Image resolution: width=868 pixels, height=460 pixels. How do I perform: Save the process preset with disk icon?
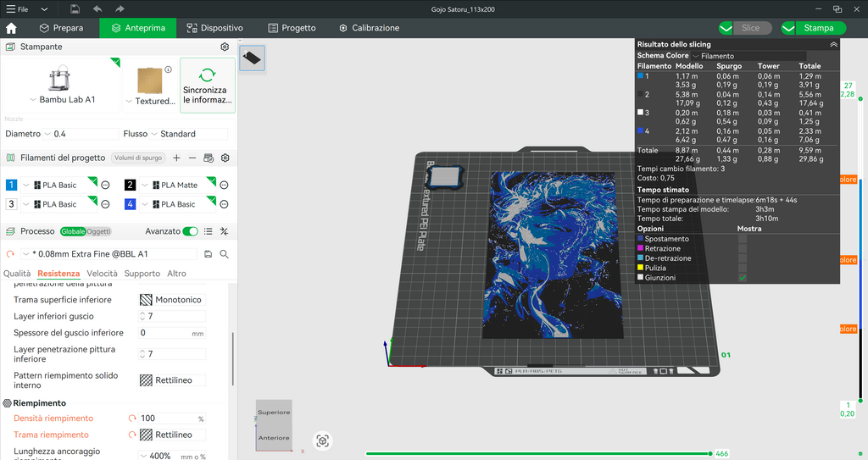209,254
